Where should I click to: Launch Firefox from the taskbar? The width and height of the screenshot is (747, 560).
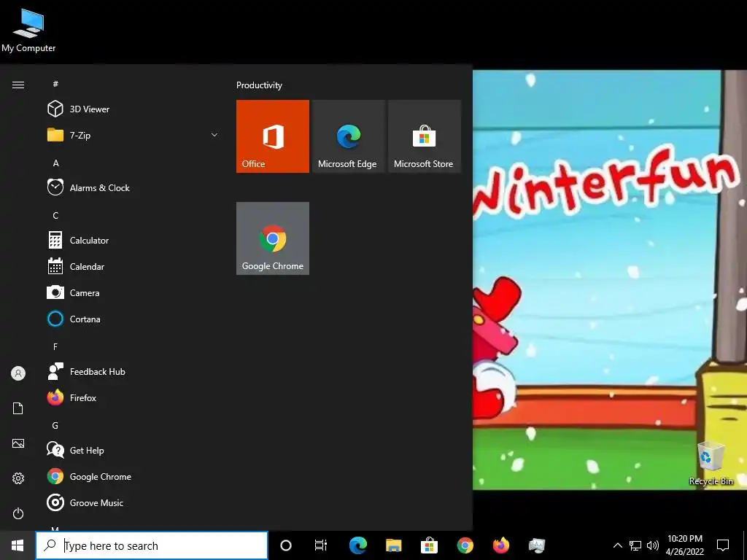tap(500, 545)
